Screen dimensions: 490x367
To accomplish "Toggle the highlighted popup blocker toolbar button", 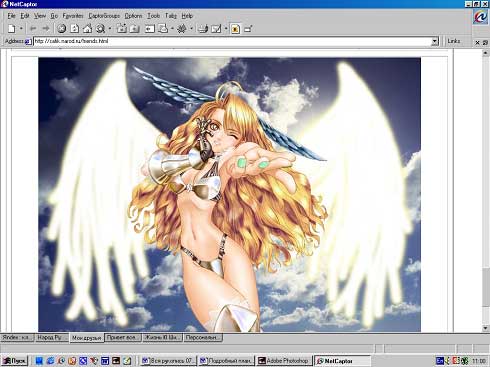I will pyautogui.click(x=235, y=29).
